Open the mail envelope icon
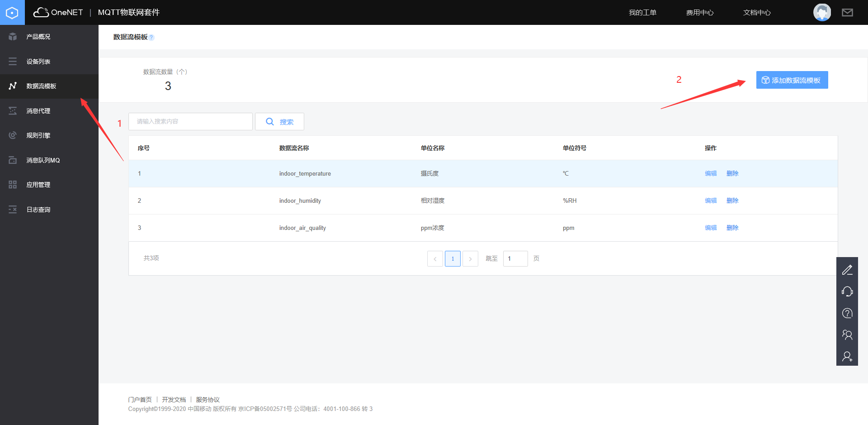This screenshot has width=868, height=425. point(847,13)
